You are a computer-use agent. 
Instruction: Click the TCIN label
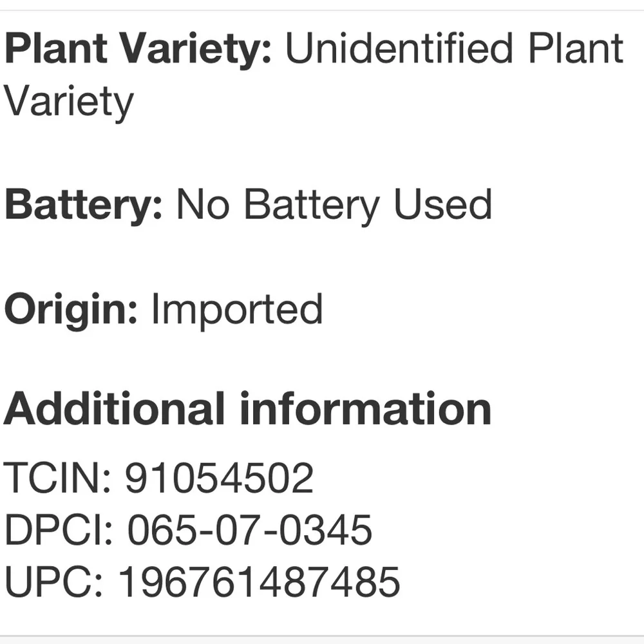[57, 477]
